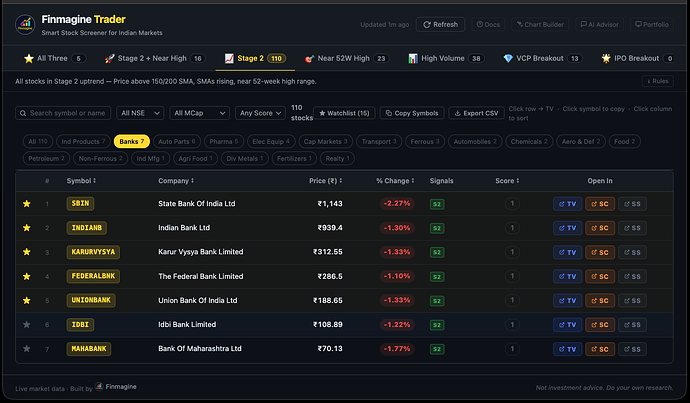The height and width of the screenshot is (403, 690).
Task: Open KARURVYSYA in SS
Action: tap(632, 252)
